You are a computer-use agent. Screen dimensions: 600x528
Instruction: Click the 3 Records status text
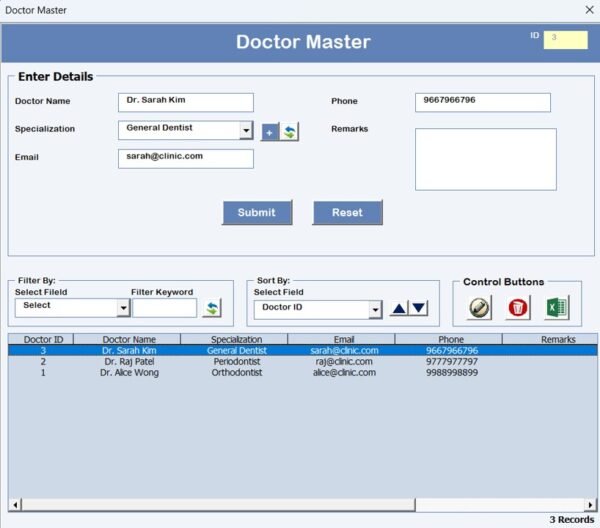point(572,520)
